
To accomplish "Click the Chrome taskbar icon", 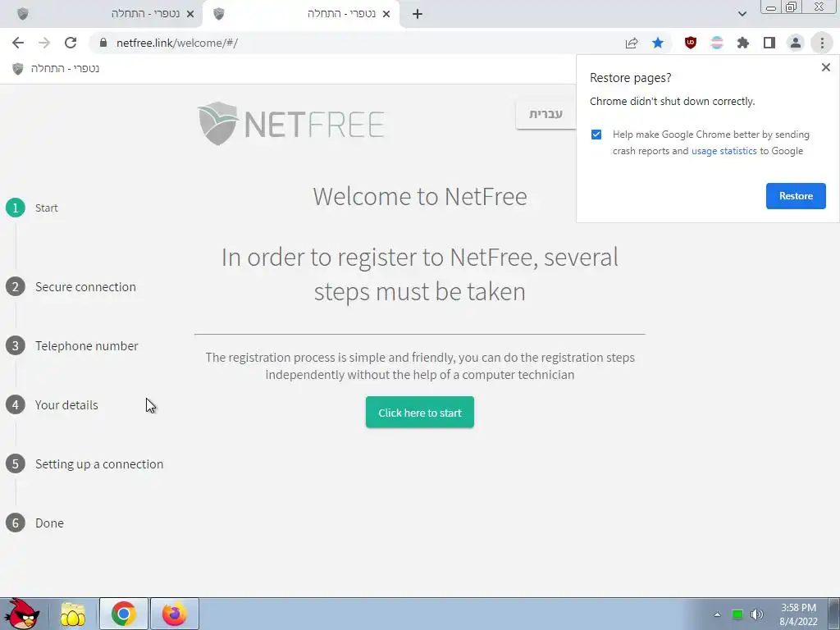I will coord(124,614).
